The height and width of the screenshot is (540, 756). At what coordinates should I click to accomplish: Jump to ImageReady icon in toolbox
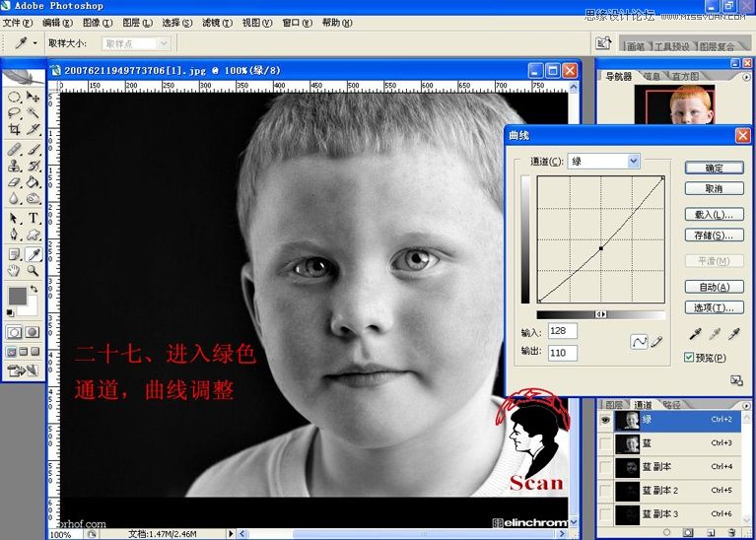[x=23, y=371]
